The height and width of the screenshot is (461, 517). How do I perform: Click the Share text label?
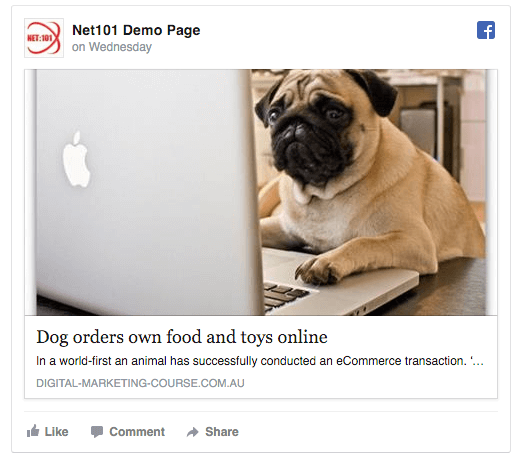click(222, 432)
